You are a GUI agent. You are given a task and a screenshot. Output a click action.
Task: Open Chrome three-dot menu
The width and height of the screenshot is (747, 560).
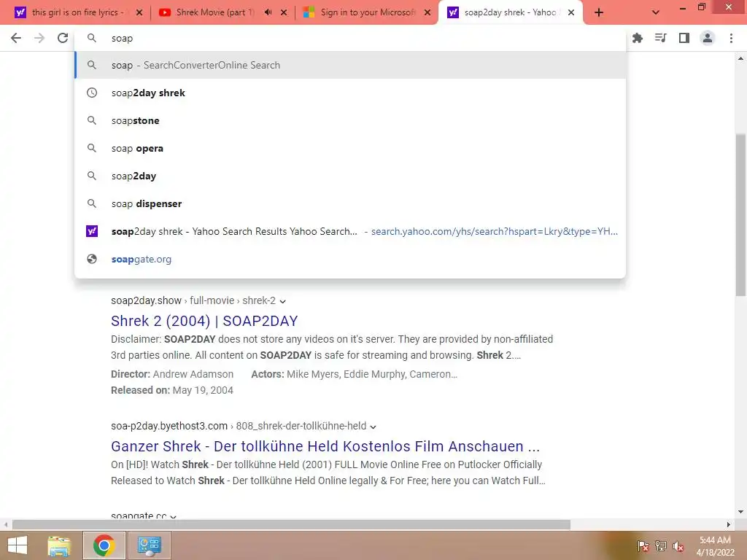731,38
